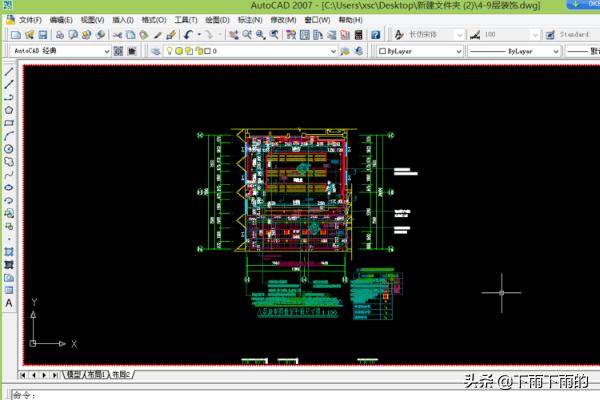Switch to the 布局1 tab
Screen dimensions: 600x400
(96, 374)
